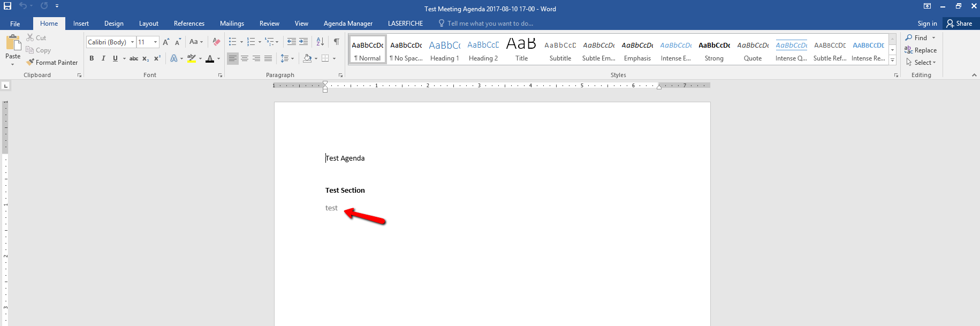Open the font color dropdown arrow
The width and height of the screenshot is (980, 326).
click(218, 58)
